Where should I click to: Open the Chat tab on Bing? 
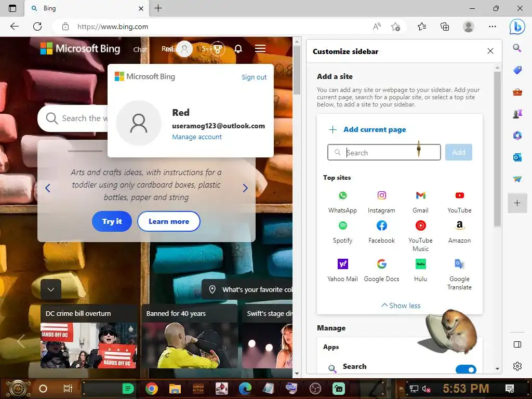coord(140,49)
